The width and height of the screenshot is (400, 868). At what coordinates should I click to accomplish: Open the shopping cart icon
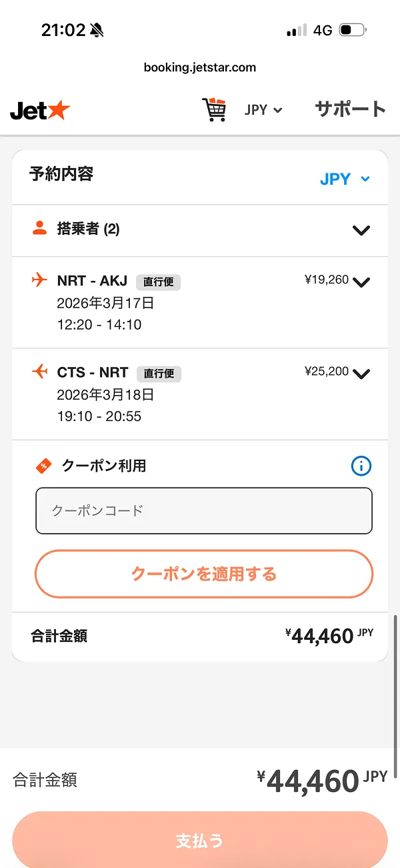[x=214, y=109]
